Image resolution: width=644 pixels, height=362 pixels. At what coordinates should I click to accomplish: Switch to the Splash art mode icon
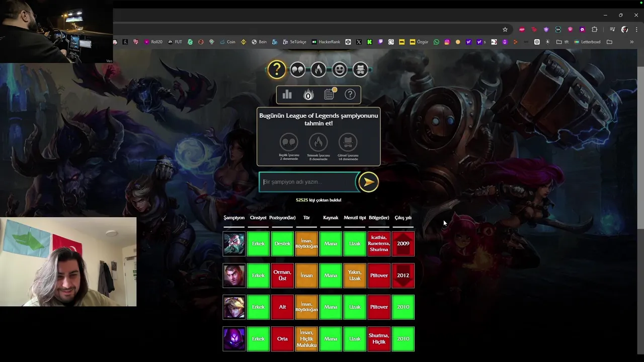(x=360, y=69)
